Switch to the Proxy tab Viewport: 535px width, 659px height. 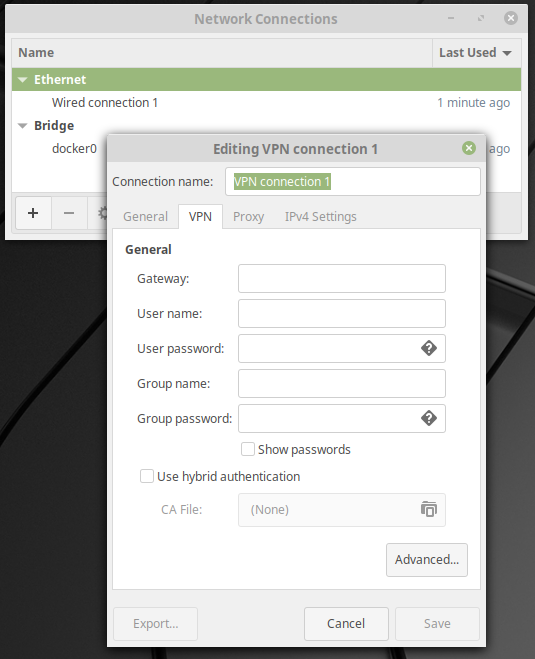248,216
